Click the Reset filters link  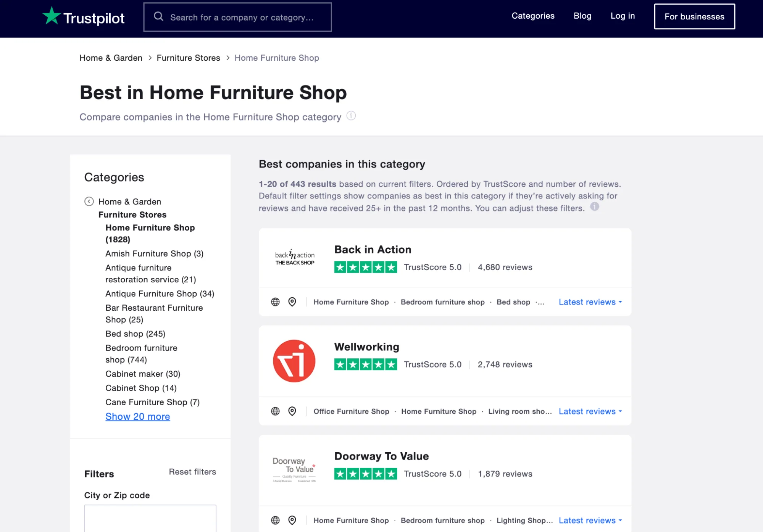click(192, 472)
